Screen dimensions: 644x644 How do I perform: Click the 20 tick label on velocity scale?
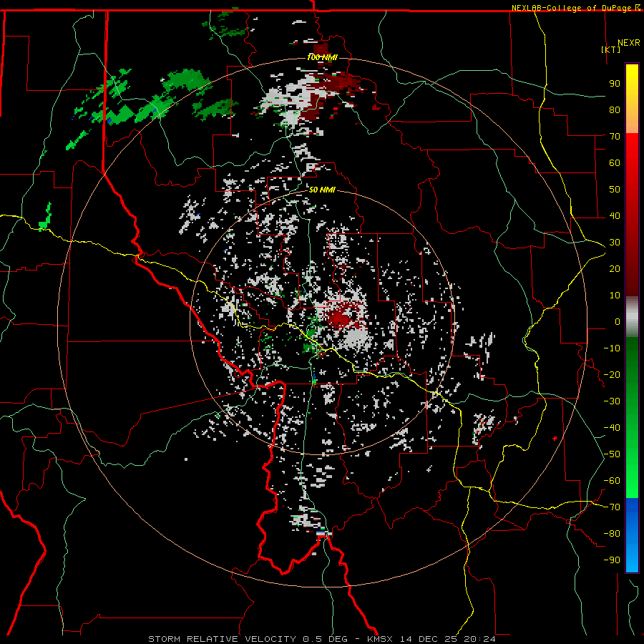(615, 269)
